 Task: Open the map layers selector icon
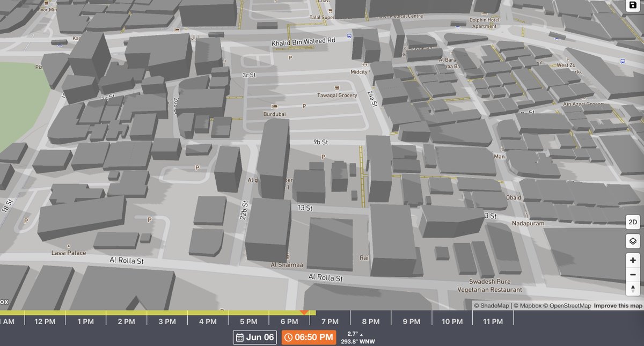tap(632, 241)
